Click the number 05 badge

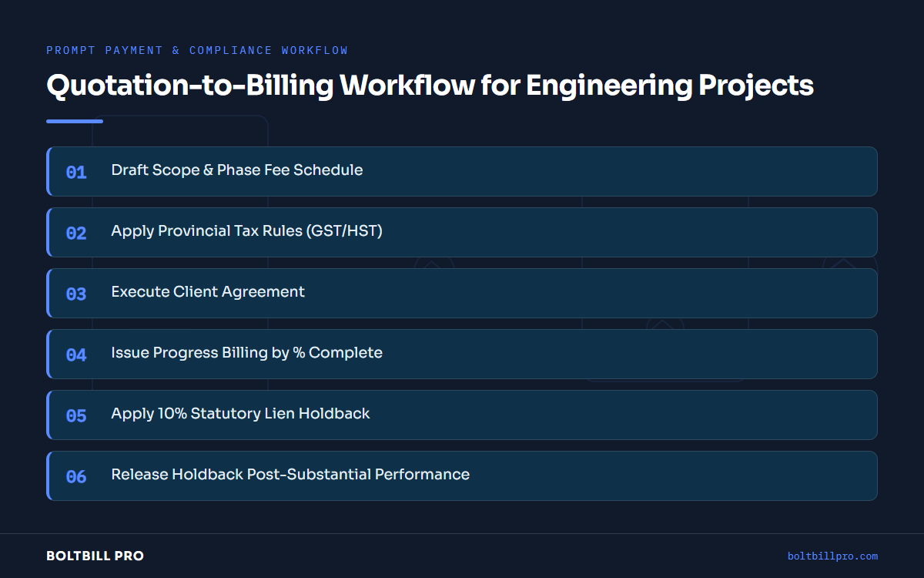tap(76, 415)
